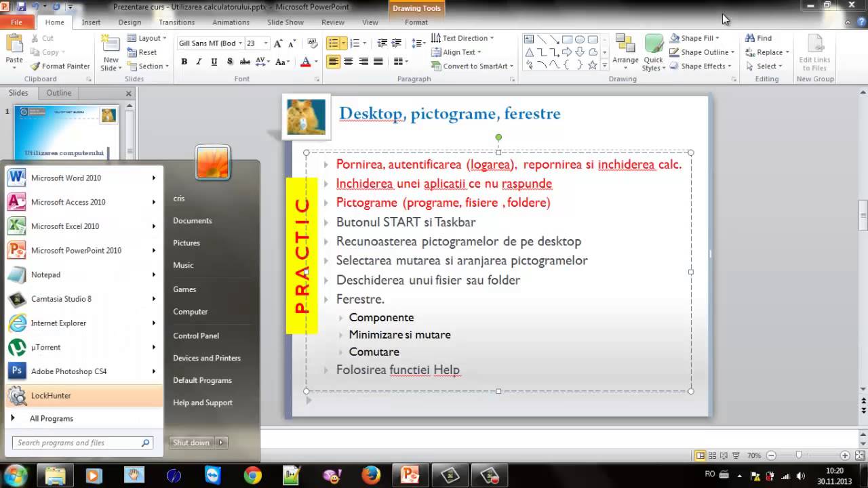Click the Search programs and files box

(x=83, y=443)
